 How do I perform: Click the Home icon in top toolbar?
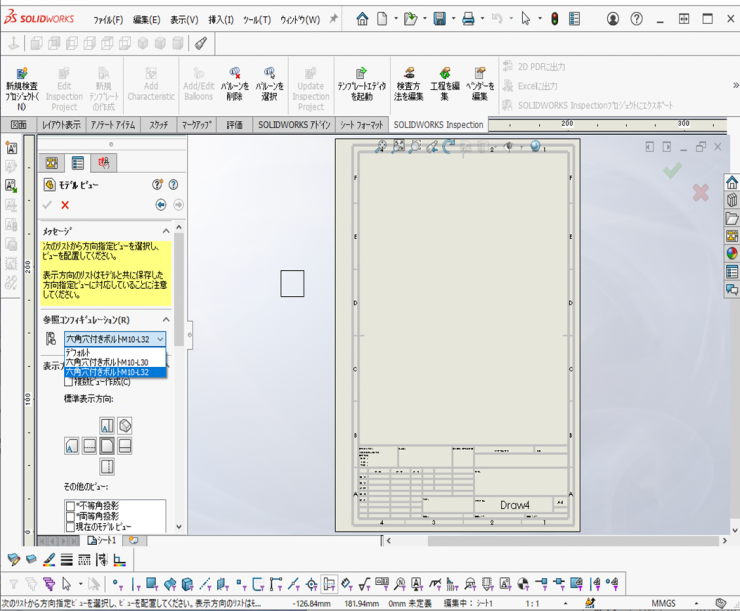[362, 19]
